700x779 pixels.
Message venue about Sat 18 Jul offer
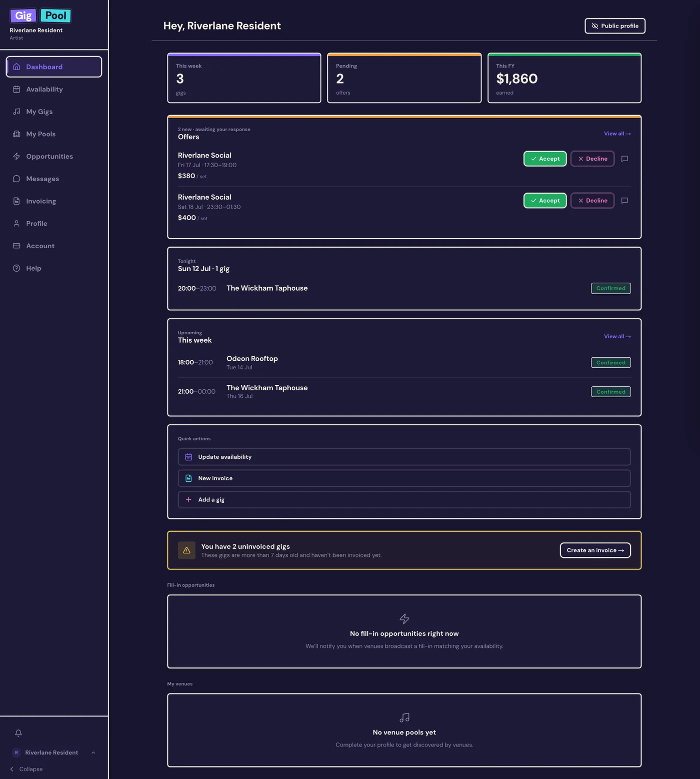click(x=624, y=201)
